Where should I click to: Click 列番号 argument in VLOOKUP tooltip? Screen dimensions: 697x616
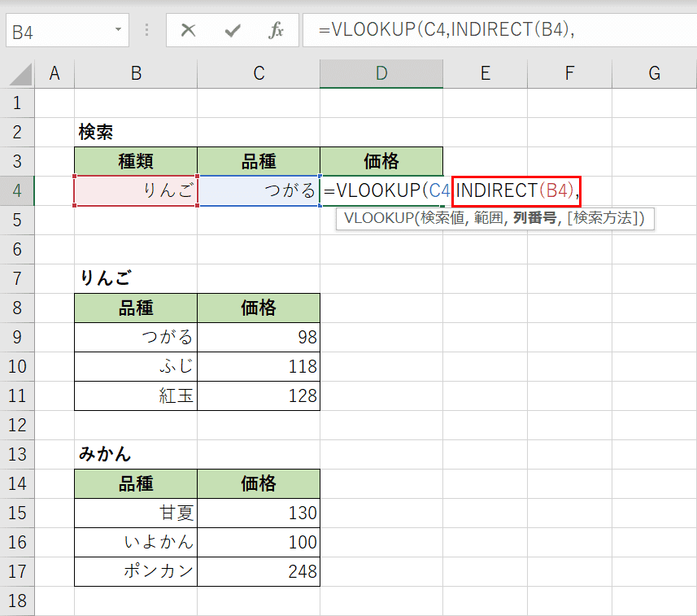535,218
